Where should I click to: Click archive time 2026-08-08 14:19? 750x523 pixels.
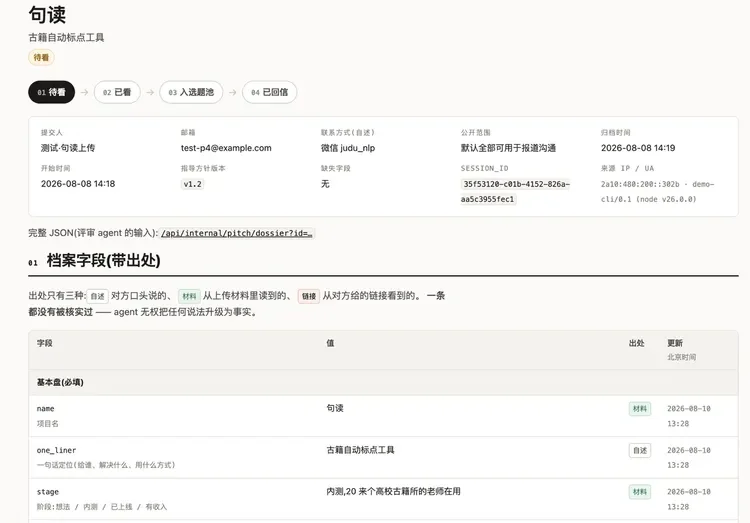coord(638,148)
